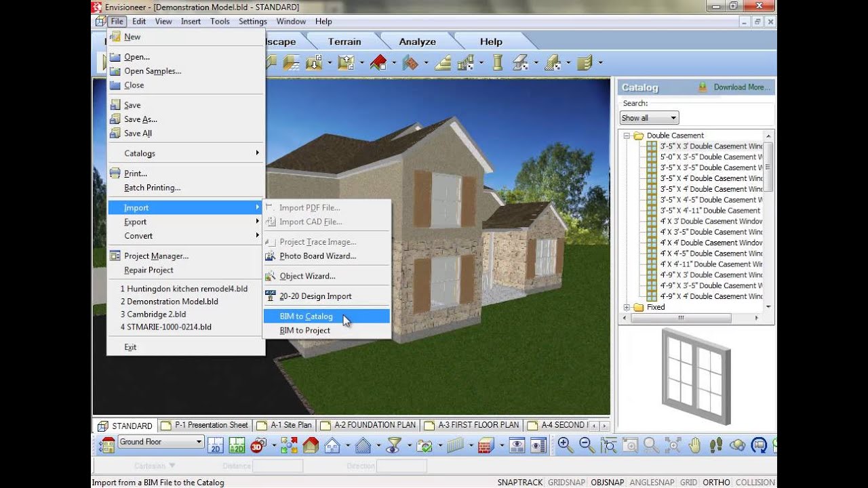
Task: Toggle OBJSNAP in status bar
Action: (x=607, y=483)
